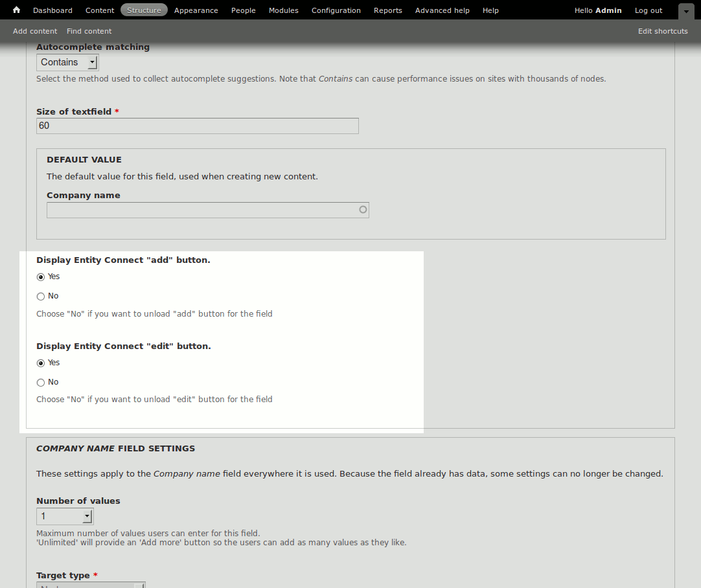The height and width of the screenshot is (588, 701).
Task: Click the Edit shortcuts link
Action: [662, 31]
